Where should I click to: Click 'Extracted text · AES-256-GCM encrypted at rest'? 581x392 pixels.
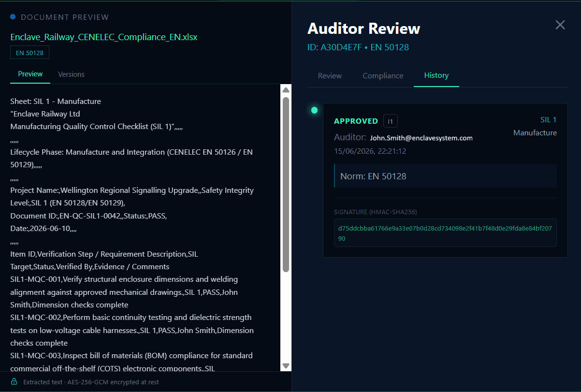pyautogui.click(x=91, y=382)
